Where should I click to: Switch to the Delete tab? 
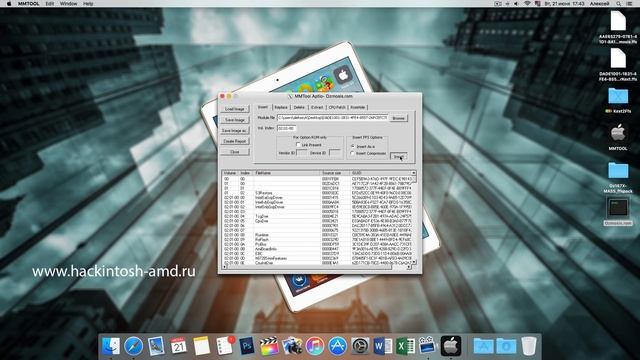coord(299,107)
